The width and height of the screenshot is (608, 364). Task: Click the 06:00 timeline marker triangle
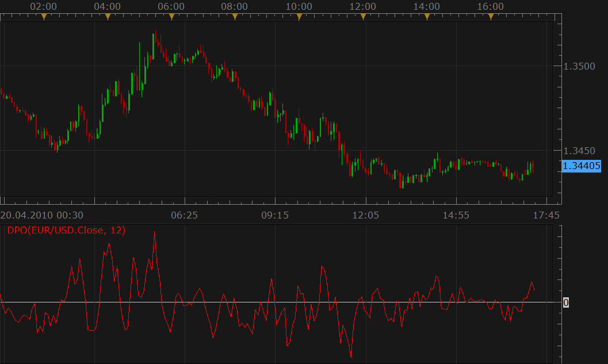[x=172, y=17]
